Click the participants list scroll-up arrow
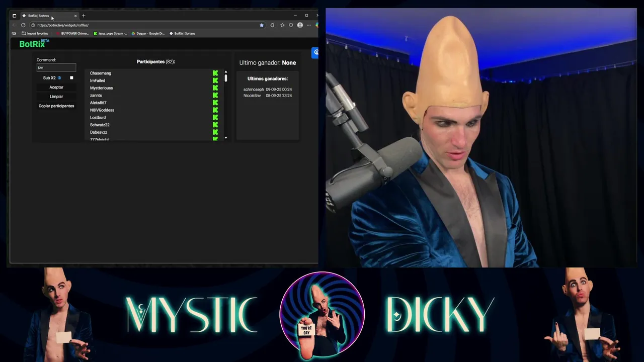The width and height of the screenshot is (644, 362). [x=226, y=72]
